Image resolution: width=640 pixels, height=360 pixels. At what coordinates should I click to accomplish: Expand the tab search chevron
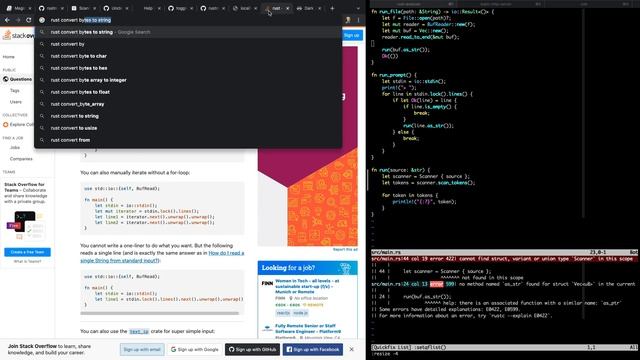tap(358, 8)
